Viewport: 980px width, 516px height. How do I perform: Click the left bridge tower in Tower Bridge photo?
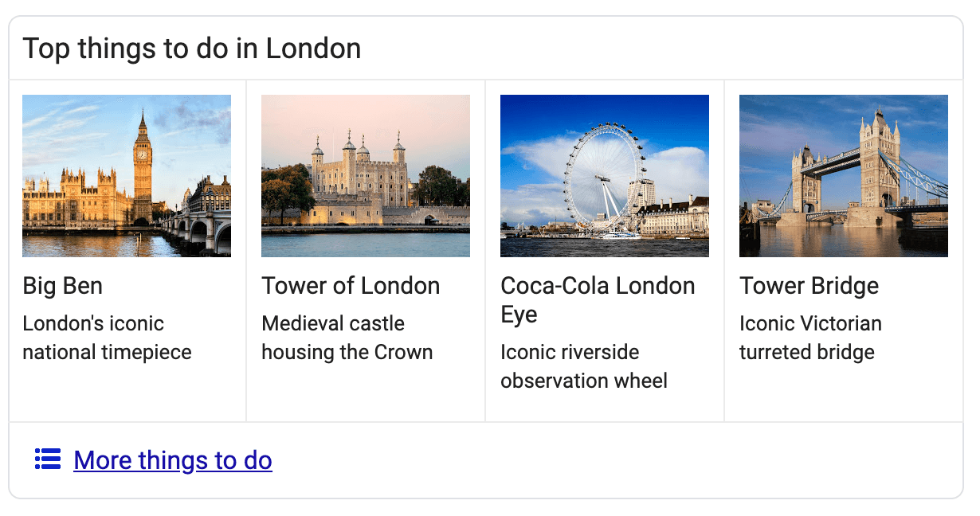(x=806, y=183)
